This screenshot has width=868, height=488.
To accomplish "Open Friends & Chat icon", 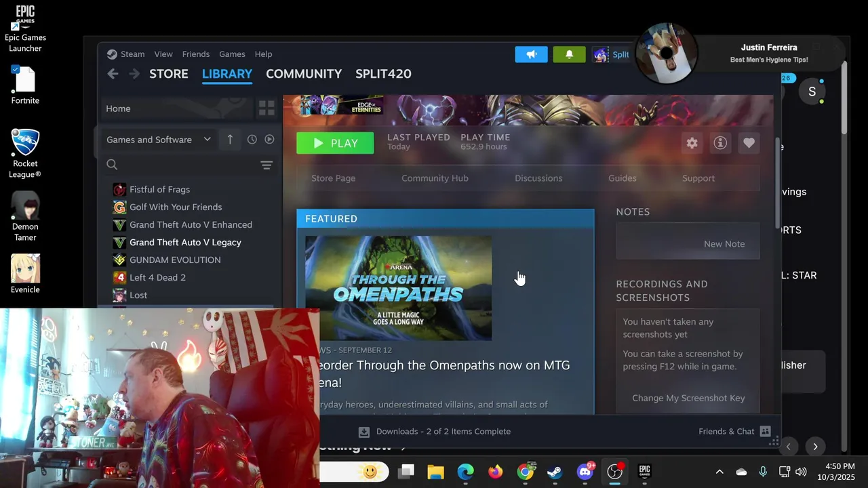I will point(766,431).
